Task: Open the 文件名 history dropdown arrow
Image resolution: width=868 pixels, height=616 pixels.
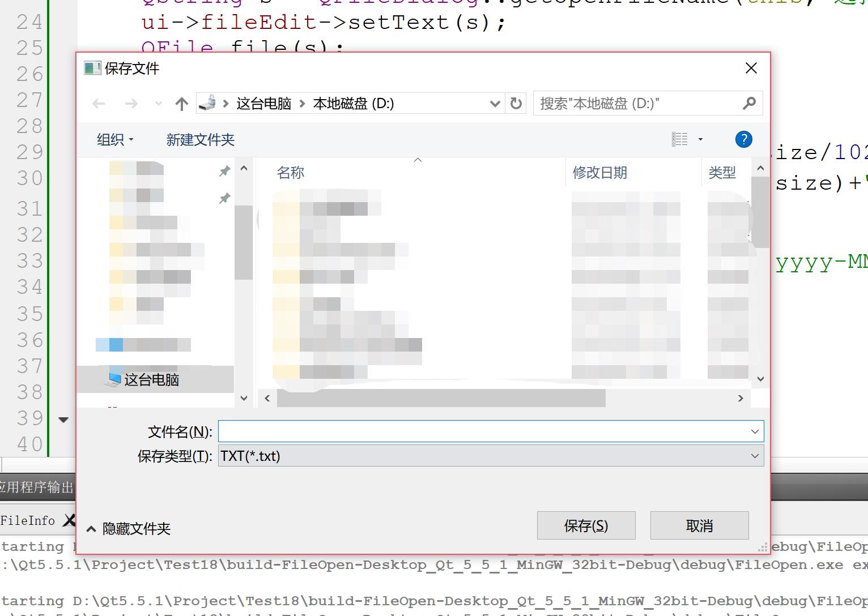Action: click(755, 431)
